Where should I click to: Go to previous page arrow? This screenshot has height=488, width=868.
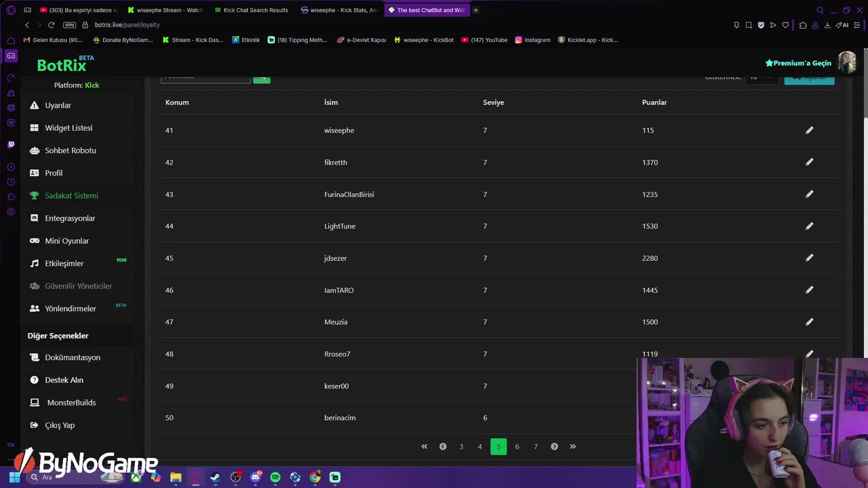point(443,447)
